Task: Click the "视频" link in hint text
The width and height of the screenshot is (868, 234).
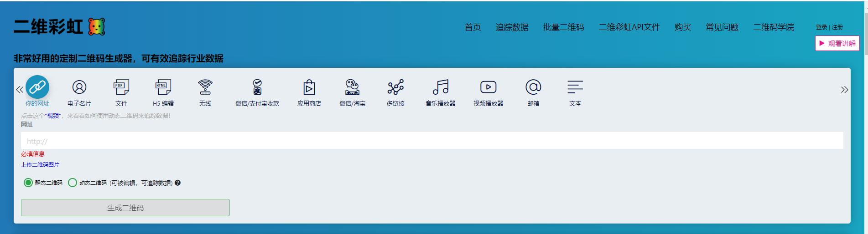Action: point(53,116)
